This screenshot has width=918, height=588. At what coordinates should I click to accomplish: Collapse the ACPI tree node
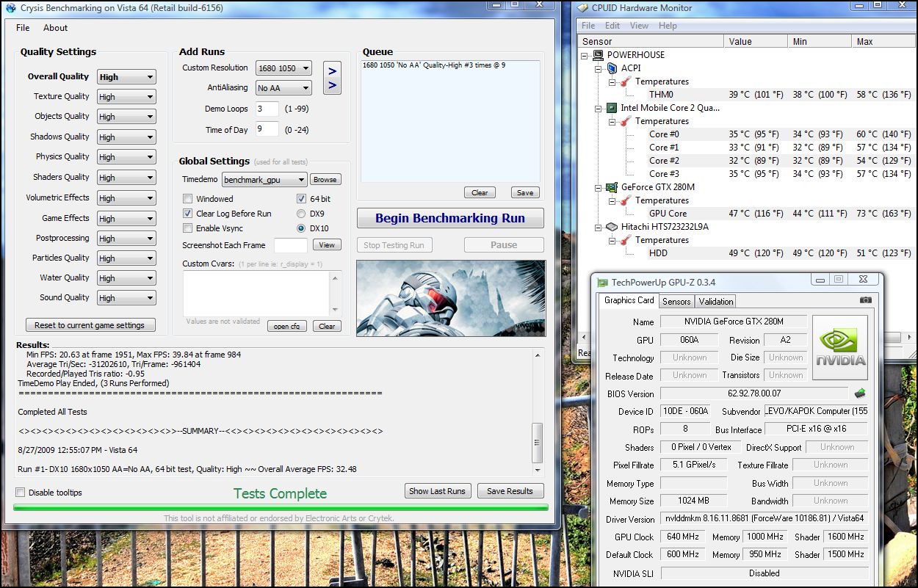(599, 68)
